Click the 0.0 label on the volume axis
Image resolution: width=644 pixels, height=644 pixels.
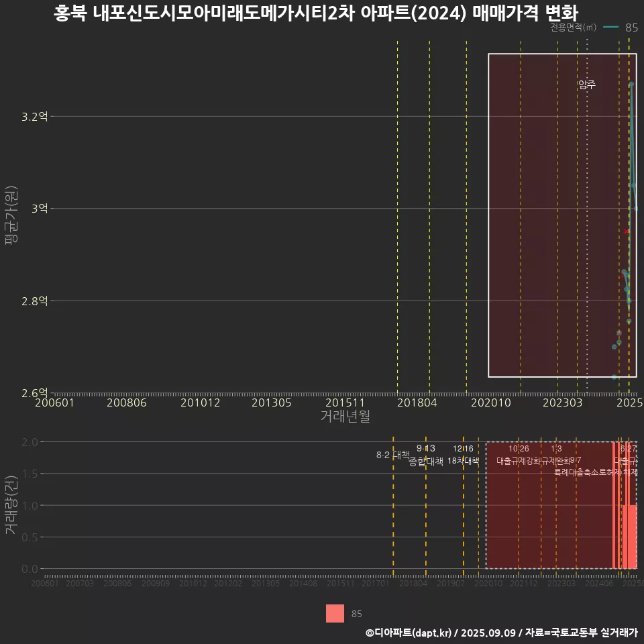pyautogui.click(x=30, y=570)
